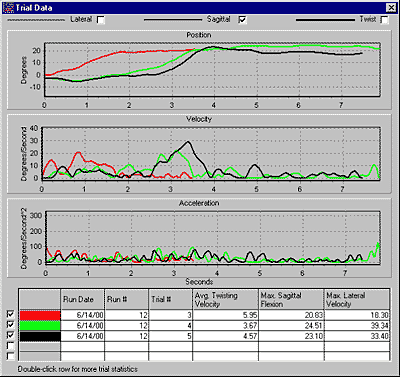Uncheck the green trial row checkbox
The width and height of the screenshot is (400, 377).
click(11, 325)
